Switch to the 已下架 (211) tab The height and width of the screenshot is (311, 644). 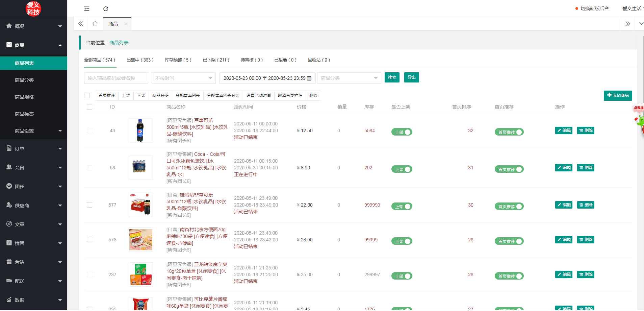tap(216, 60)
